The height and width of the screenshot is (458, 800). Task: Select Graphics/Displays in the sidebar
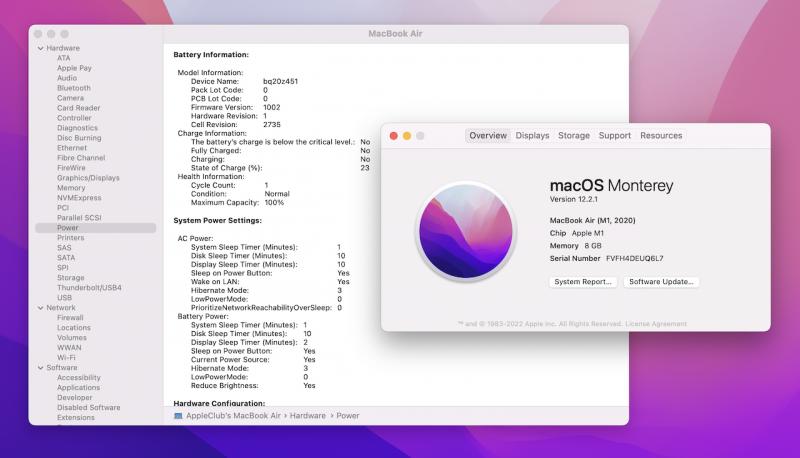point(88,178)
